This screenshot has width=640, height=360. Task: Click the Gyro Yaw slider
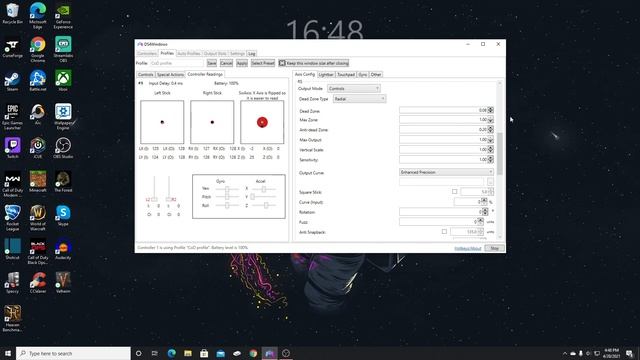click(227, 189)
